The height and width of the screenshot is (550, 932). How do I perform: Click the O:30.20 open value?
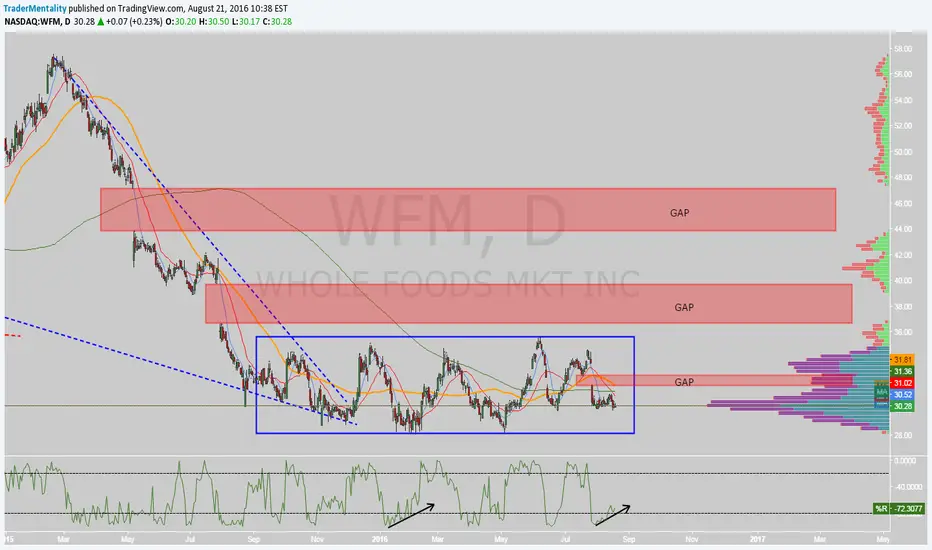coord(180,21)
